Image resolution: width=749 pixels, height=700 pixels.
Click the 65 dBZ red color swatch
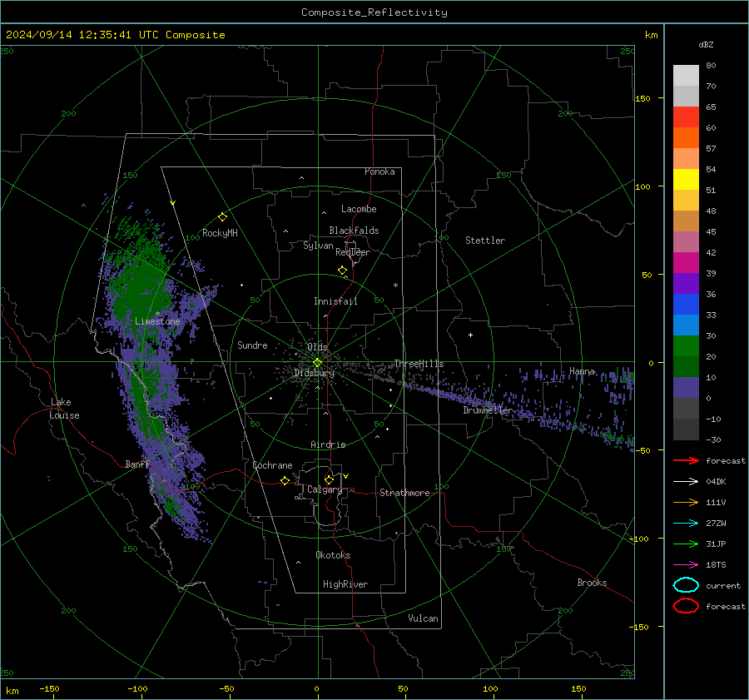(686, 117)
